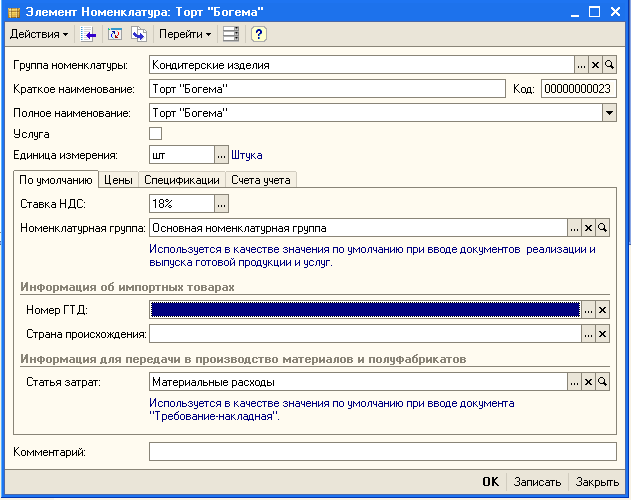Clear the Группа номенклатуры field with X
The height and width of the screenshot is (500, 631).
click(595, 65)
